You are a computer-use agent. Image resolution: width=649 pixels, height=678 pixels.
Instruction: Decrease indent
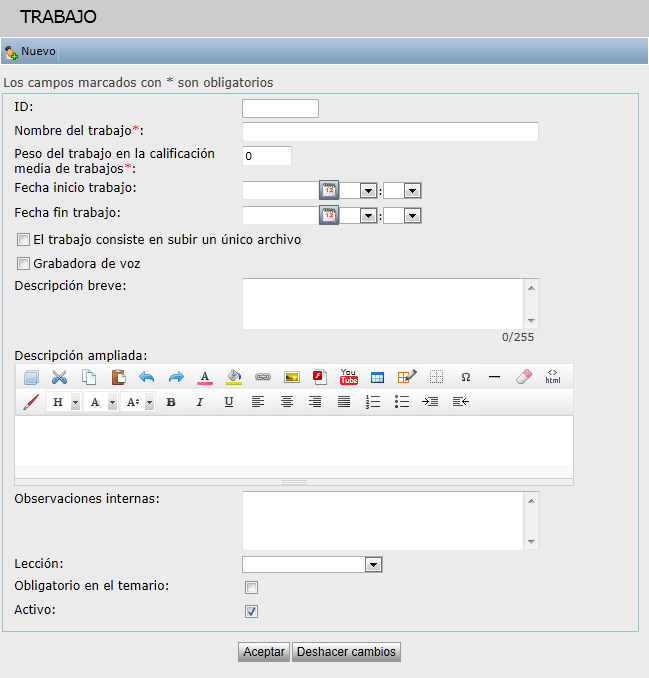coord(460,402)
